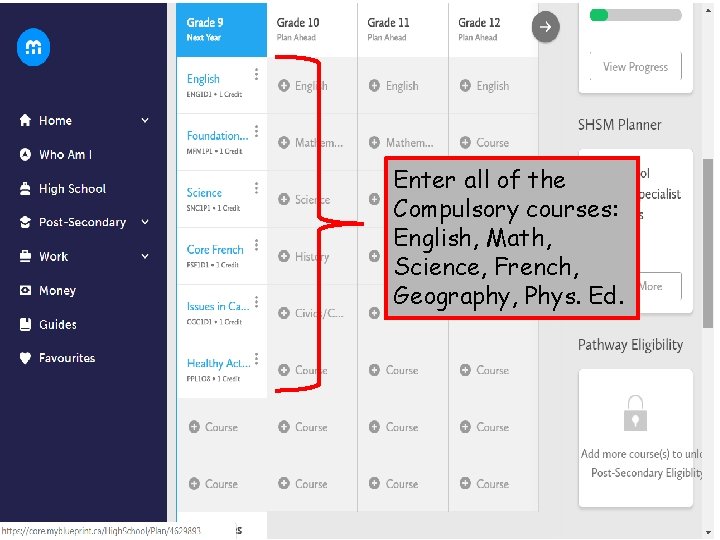Viewport: 720px width, 540px height.
Task: Select the Grade 9 tab
Action: [222, 28]
